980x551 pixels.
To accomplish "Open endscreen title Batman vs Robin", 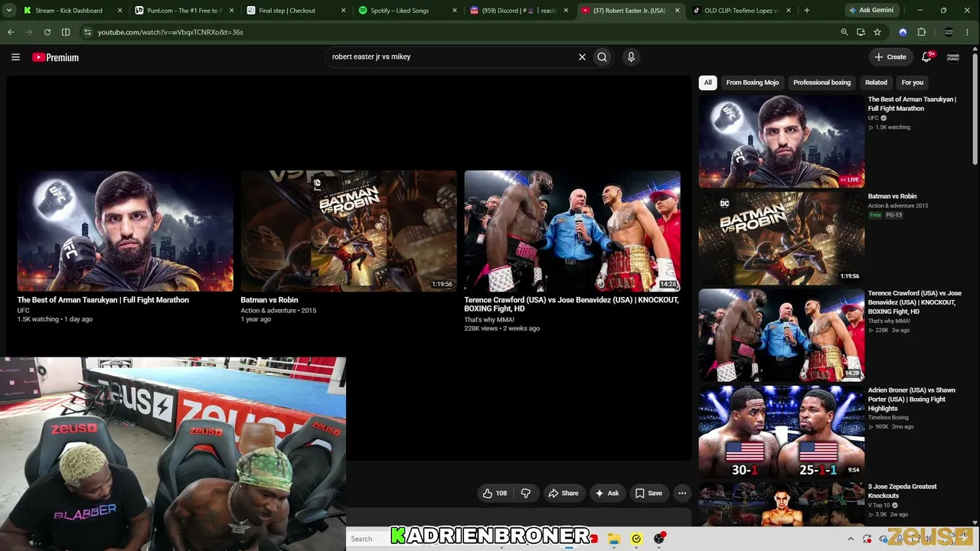I will [x=269, y=300].
